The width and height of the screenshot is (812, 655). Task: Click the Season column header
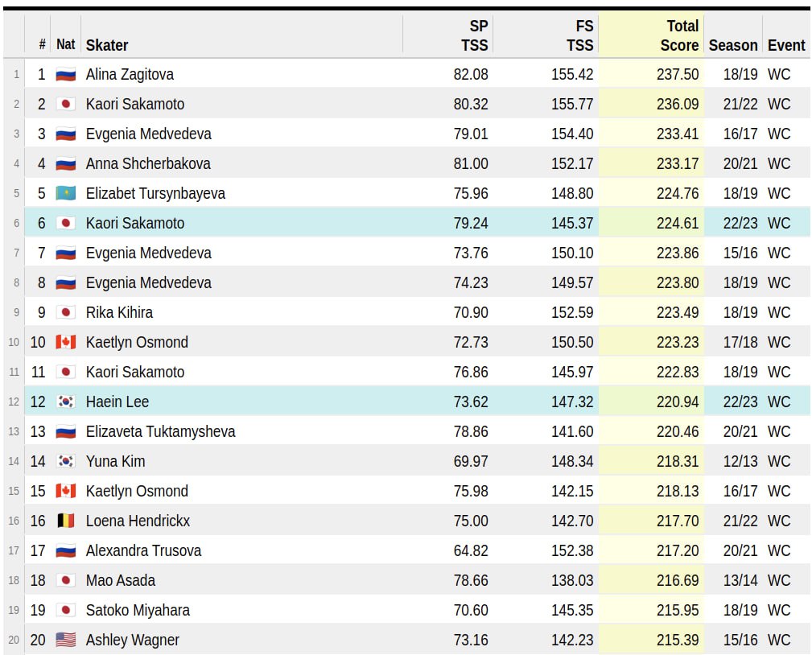click(x=732, y=45)
